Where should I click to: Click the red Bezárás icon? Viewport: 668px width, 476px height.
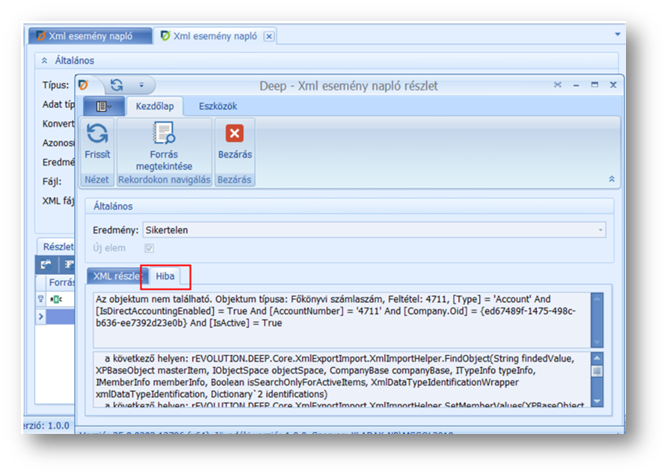234,134
